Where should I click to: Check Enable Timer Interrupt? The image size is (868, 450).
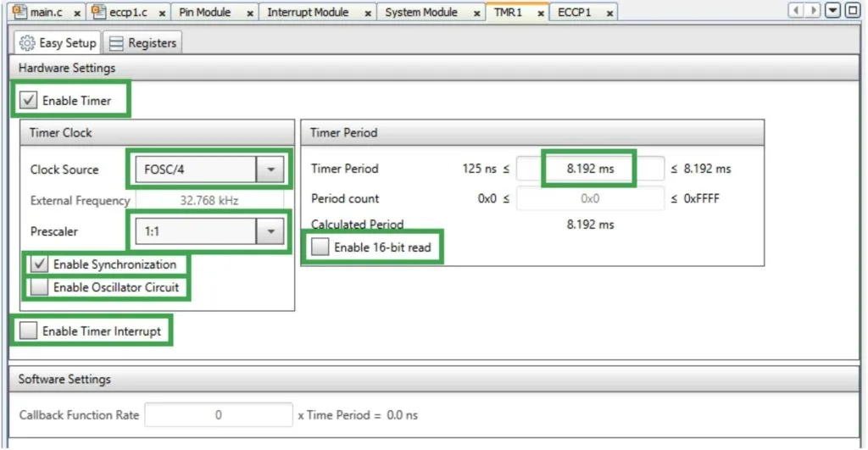point(28,331)
